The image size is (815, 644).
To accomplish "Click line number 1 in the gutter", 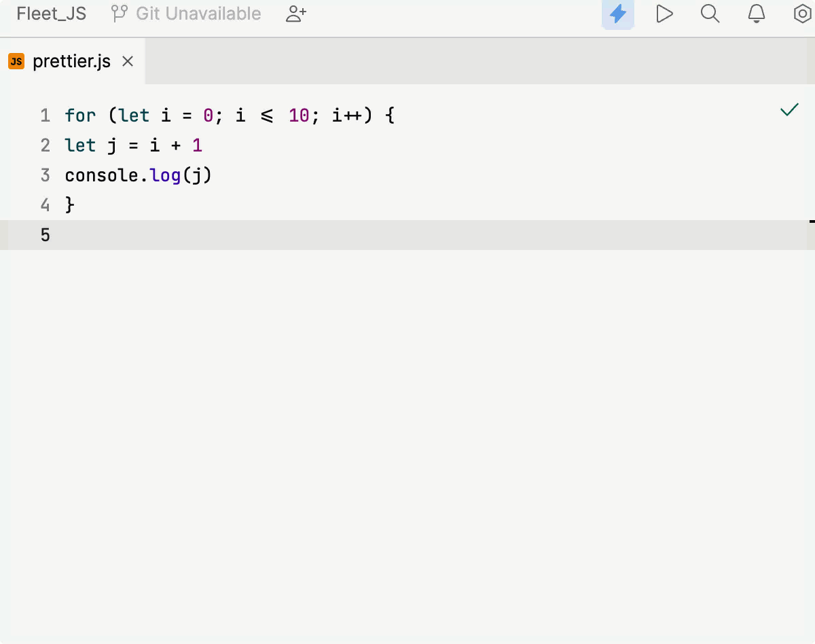I will pos(45,115).
